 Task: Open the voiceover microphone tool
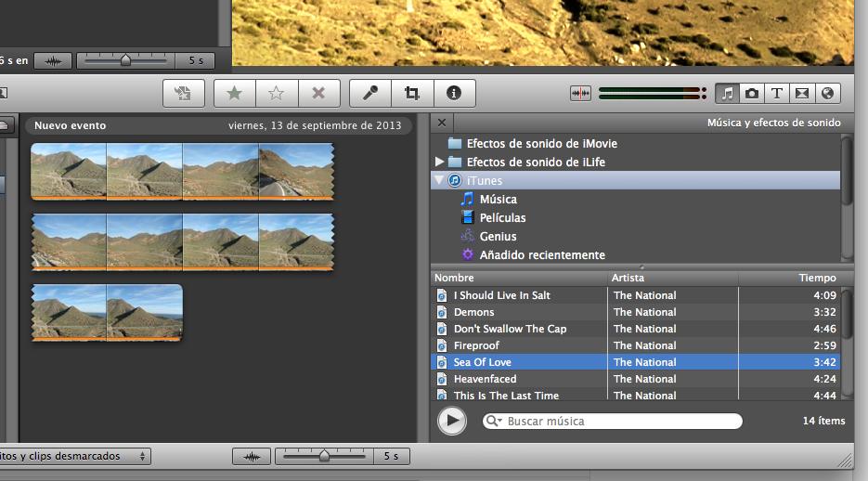click(369, 93)
